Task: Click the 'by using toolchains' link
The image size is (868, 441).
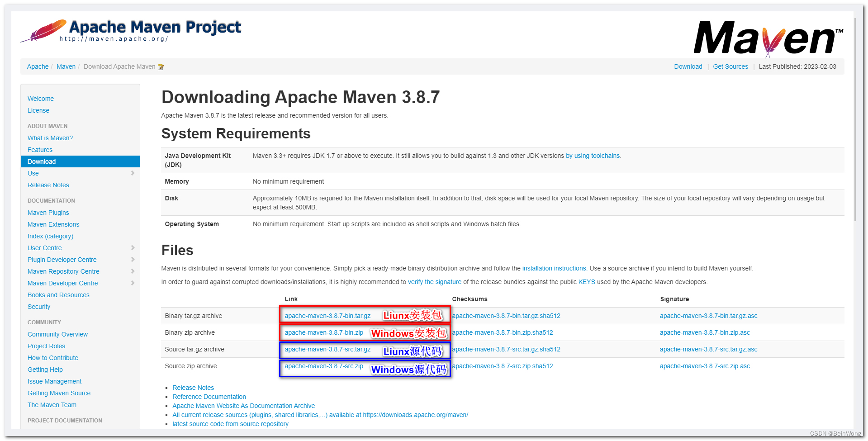Action: (x=593, y=156)
